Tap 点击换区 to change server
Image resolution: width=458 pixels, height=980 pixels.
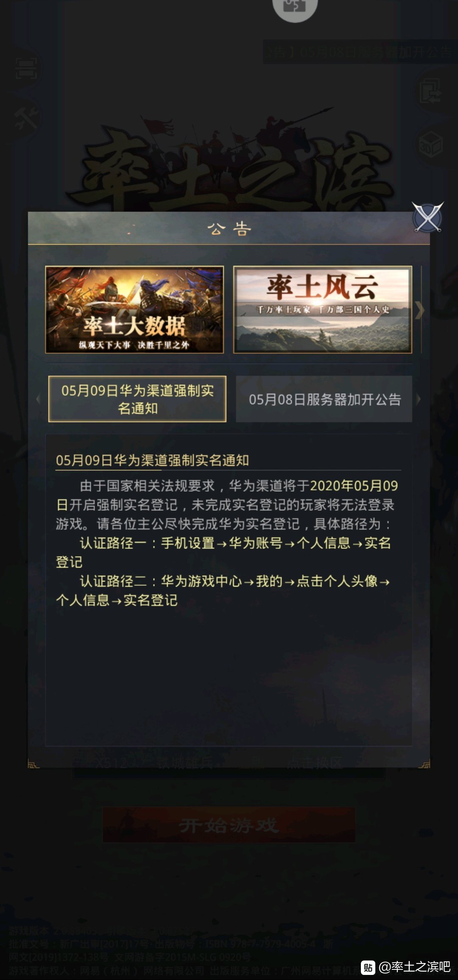tap(315, 763)
